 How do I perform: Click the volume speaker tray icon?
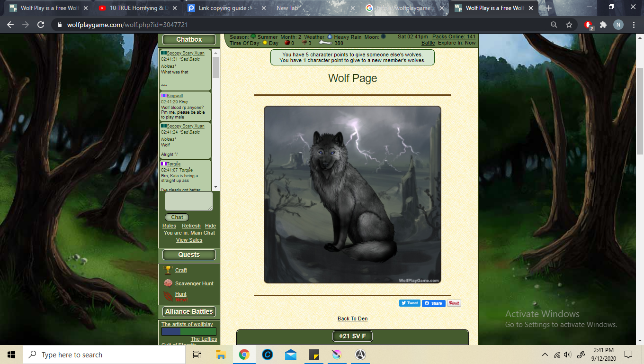coord(567,355)
